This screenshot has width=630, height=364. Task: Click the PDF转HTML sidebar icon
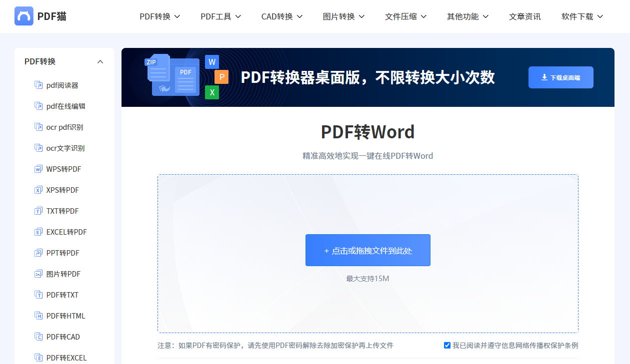point(38,316)
